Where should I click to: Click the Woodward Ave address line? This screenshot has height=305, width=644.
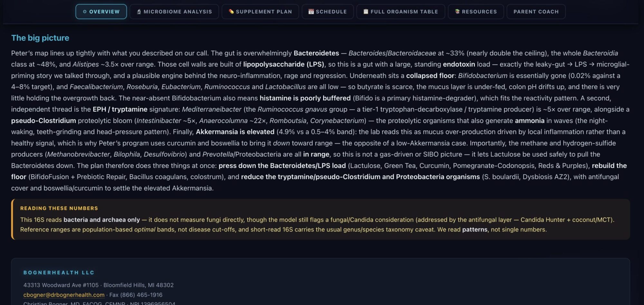click(x=99, y=285)
